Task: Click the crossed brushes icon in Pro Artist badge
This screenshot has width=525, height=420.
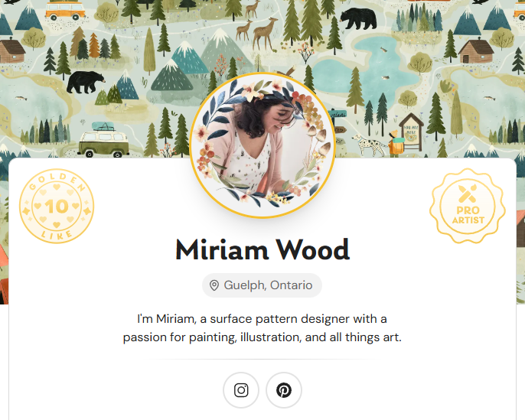Action: click(x=468, y=190)
